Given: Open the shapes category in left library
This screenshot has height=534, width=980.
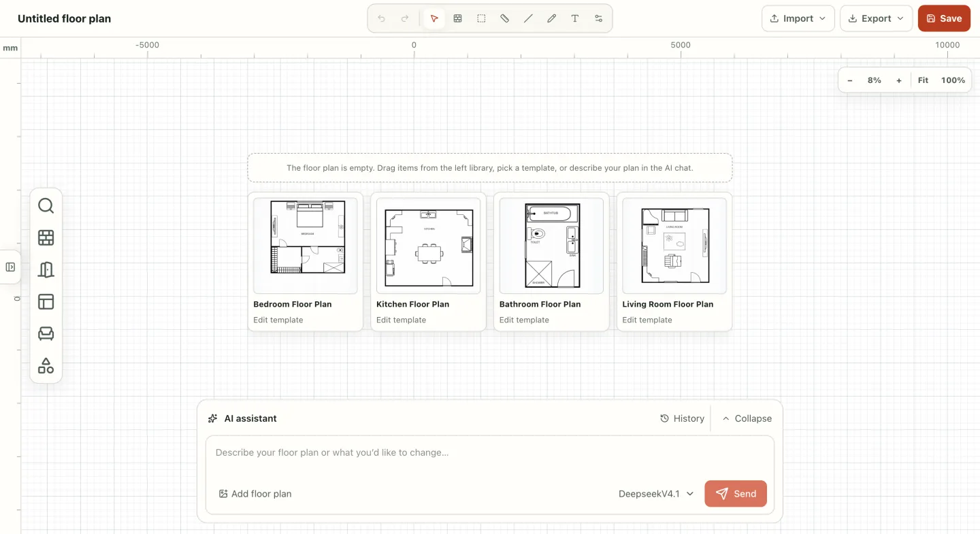Looking at the screenshot, I should [x=46, y=366].
